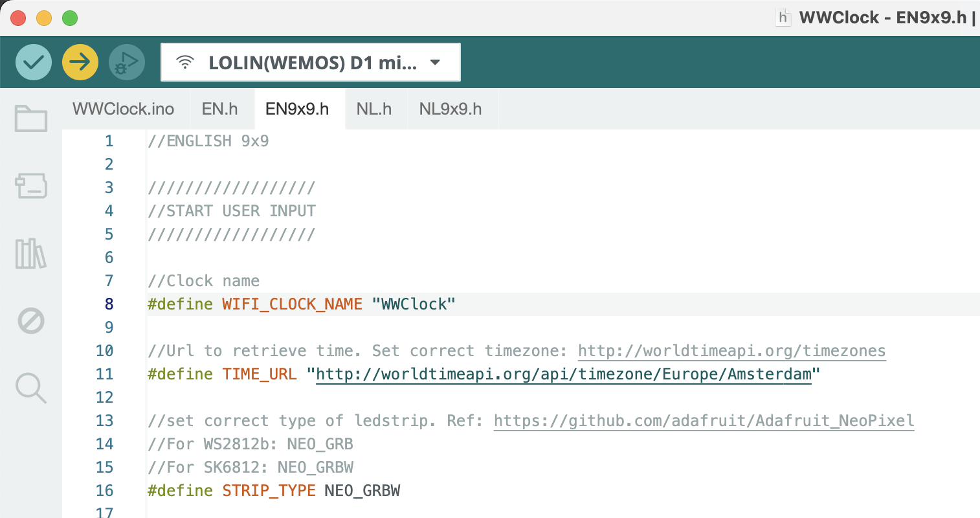Open the LOLIN(WEMOS) D1 mini board selector dropdown
The height and width of the screenshot is (518, 980).
(311, 62)
